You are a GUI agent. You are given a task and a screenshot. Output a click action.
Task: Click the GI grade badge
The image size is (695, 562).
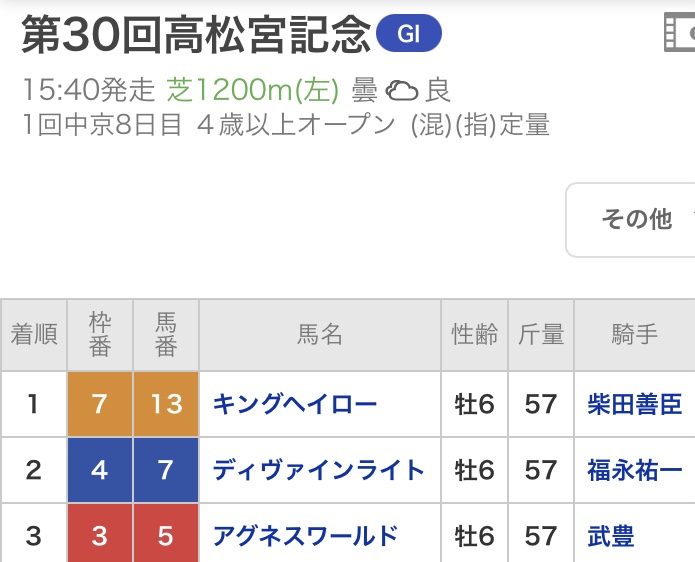click(409, 33)
